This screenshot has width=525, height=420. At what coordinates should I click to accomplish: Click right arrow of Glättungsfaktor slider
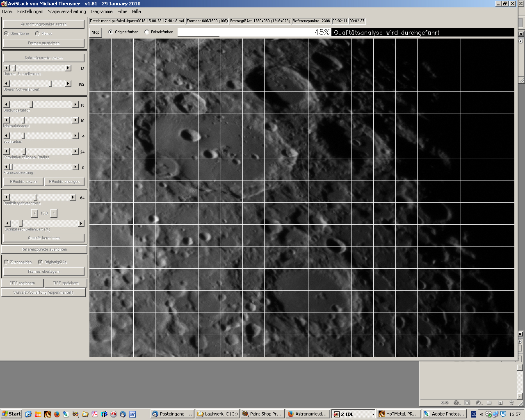click(x=75, y=105)
